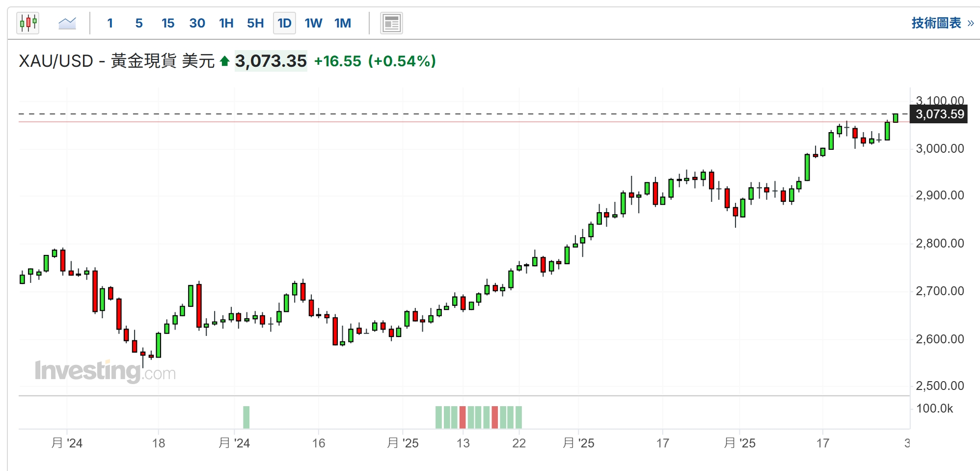This screenshot has width=980, height=471.
Task: Click the latest green candle at chart's right edge
Action: tap(896, 118)
